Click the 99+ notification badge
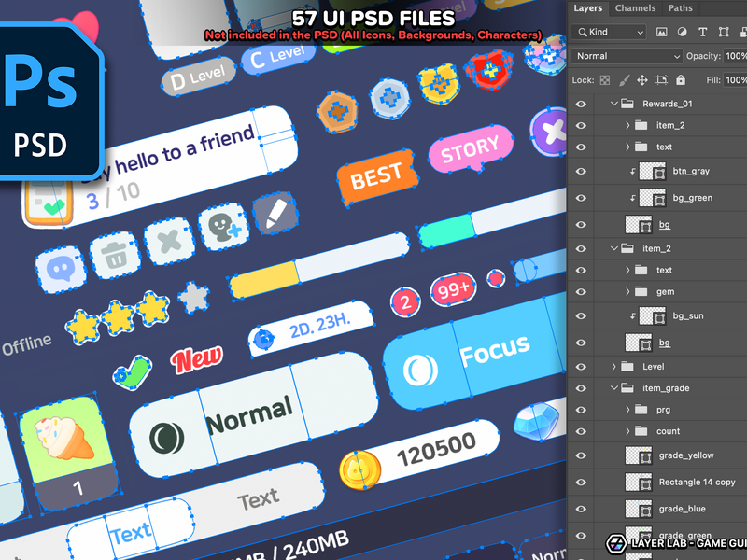The height and width of the screenshot is (560, 747). point(453,289)
